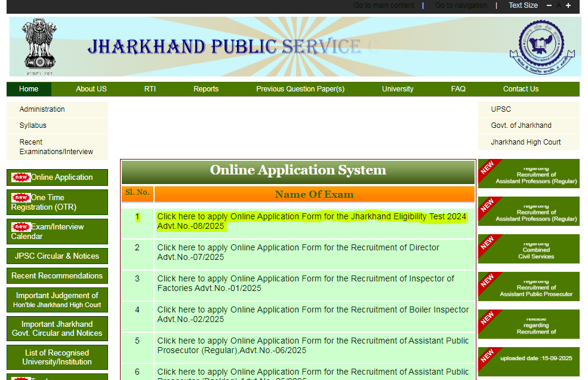588x380 pixels.
Task: Reset text size with the A icon
Action: [x=558, y=5]
